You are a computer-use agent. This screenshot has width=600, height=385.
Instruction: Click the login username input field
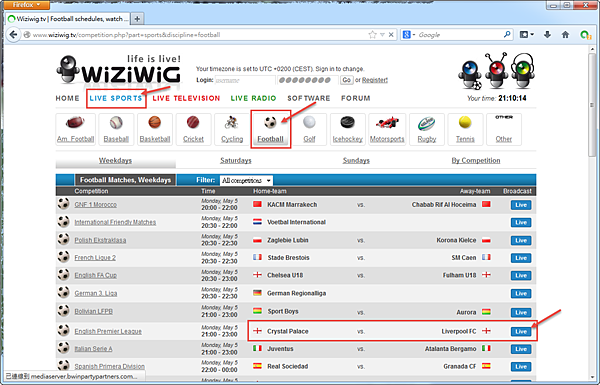pyautogui.click(x=245, y=80)
